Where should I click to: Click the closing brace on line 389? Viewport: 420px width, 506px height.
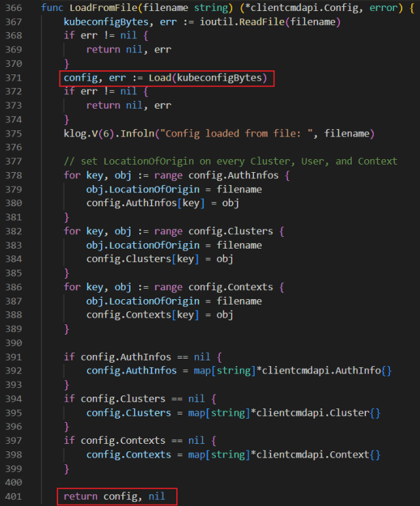coord(66,329)
